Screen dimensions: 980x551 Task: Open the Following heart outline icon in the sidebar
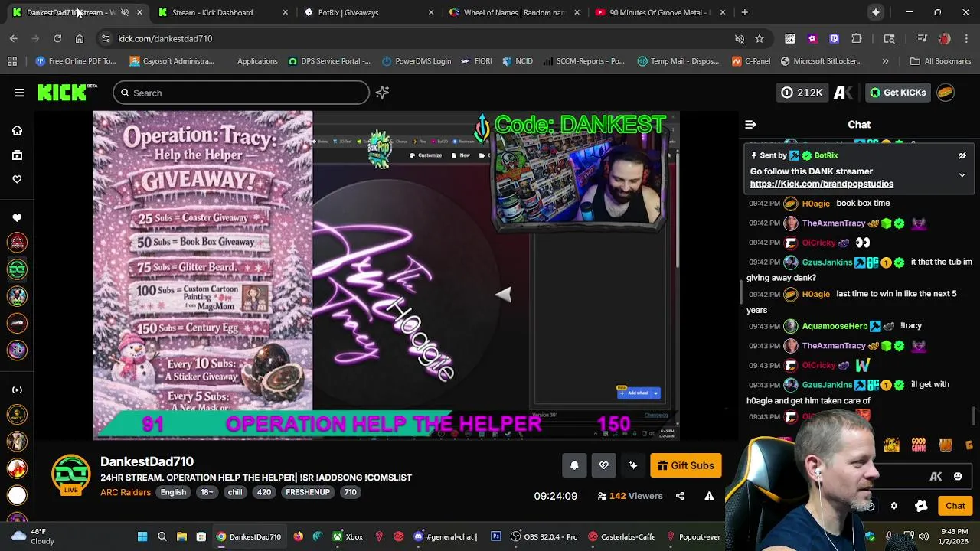(x=17, y=179)
